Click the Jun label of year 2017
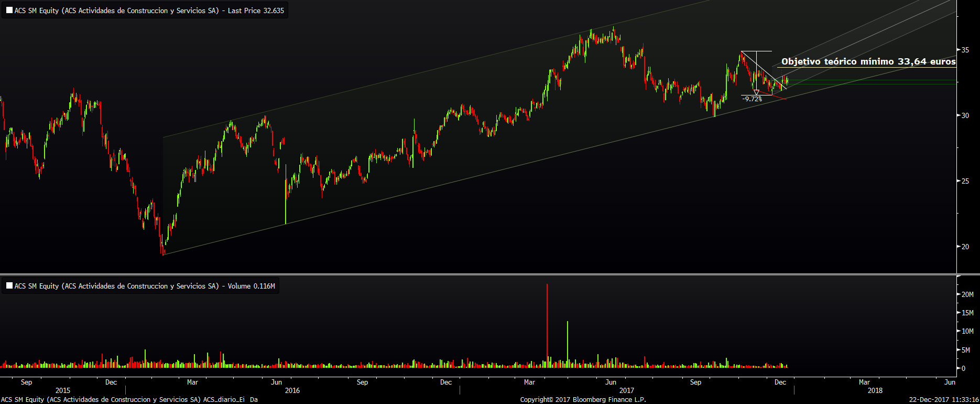980x404 pixels. (611, 382)
